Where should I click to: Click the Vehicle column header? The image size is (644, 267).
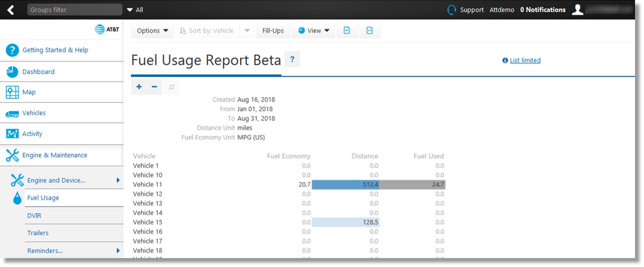(x=144, y=156)
